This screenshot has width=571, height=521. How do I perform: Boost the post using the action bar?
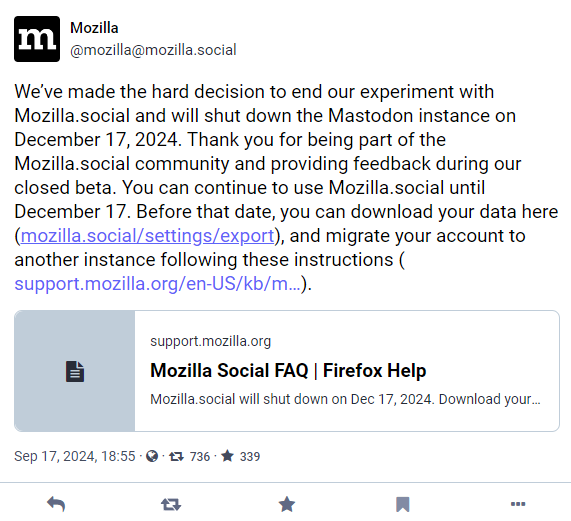[x=171, y=505]
